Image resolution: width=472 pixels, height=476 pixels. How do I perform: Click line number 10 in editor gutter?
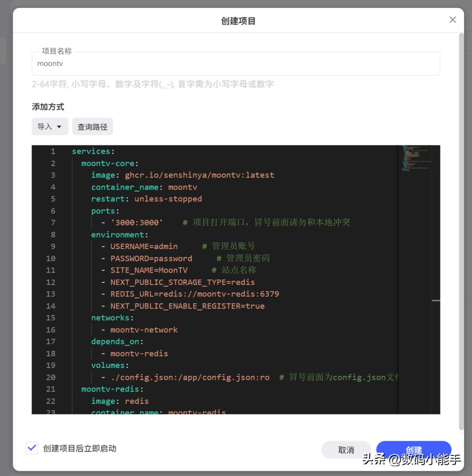coord(51,258)
